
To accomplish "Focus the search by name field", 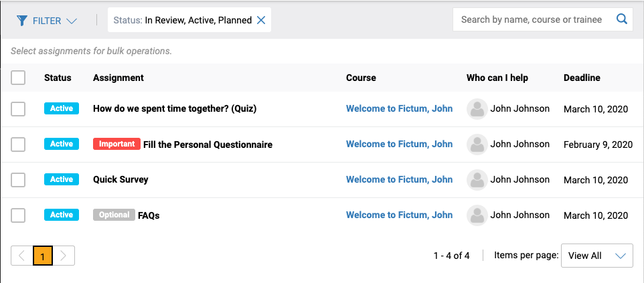I will (532, 19).
